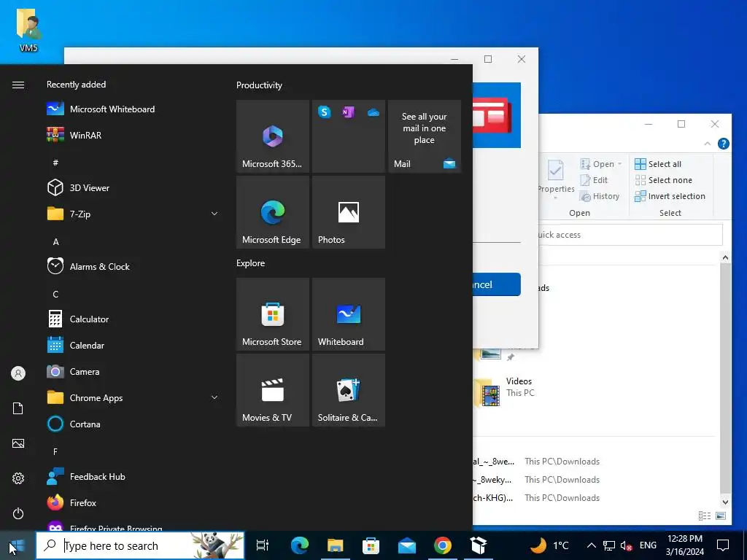Collapse the File Explorer ribbon chevron
The width and height of the screenshot is (747, 560).
tap(708, 144)
